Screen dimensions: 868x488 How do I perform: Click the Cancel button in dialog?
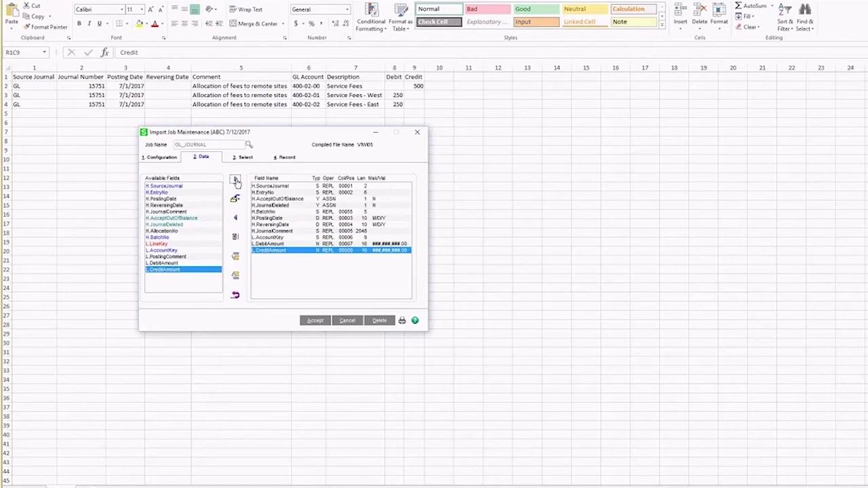coord(347,320)
